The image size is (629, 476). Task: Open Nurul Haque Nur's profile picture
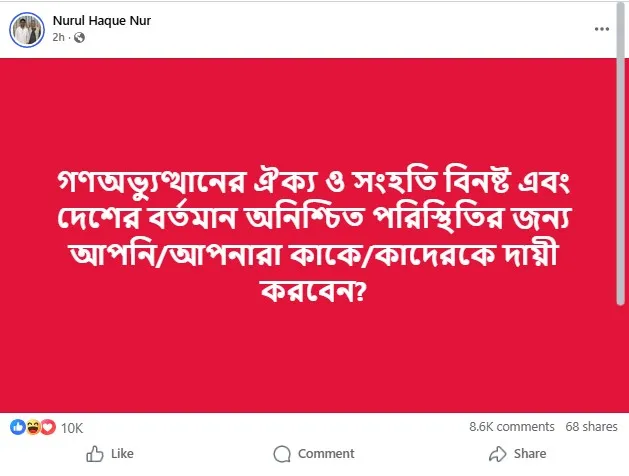point(25,29)
